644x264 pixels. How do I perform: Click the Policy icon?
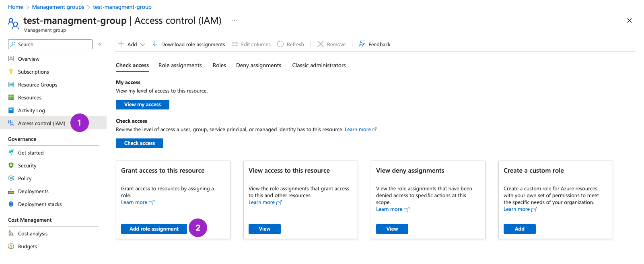11,178
